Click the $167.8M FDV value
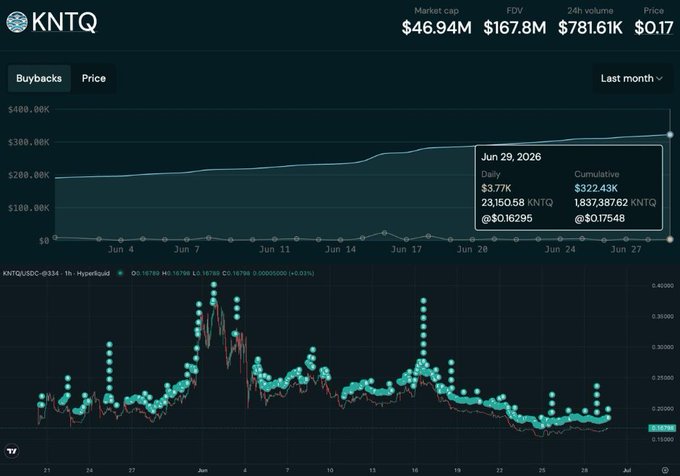The height and width of the screenshot is (476, 680). pyautogui.click(x=515, y=28)
